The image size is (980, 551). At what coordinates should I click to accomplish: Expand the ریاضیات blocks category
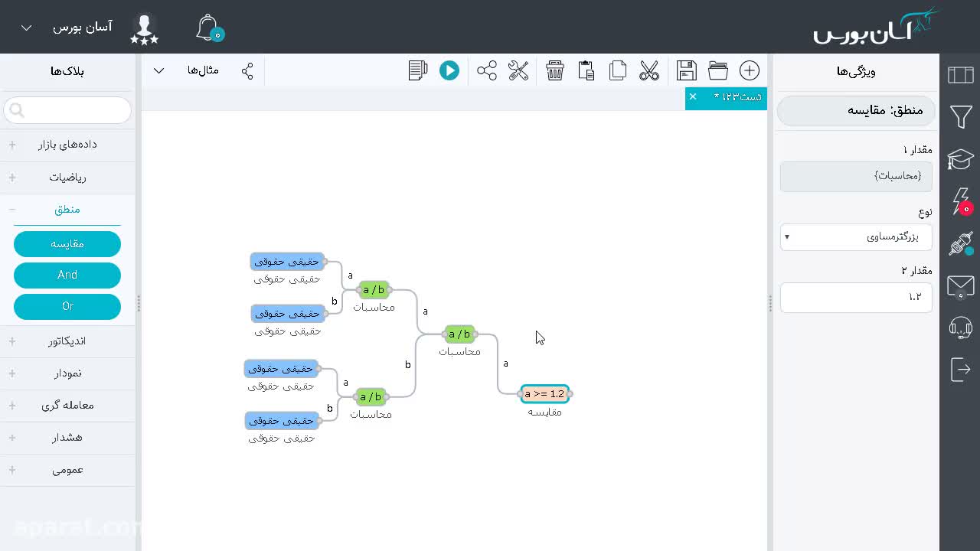coord(67,178)
